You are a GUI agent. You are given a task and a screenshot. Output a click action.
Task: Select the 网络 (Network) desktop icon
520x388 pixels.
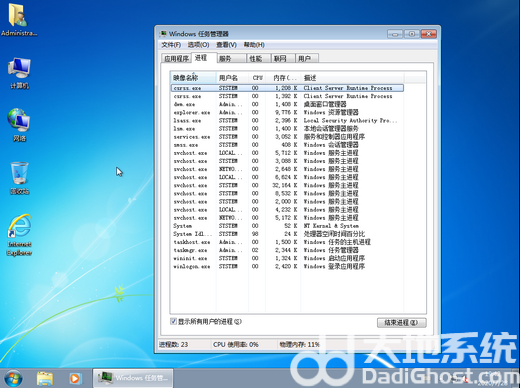(19, 125)
